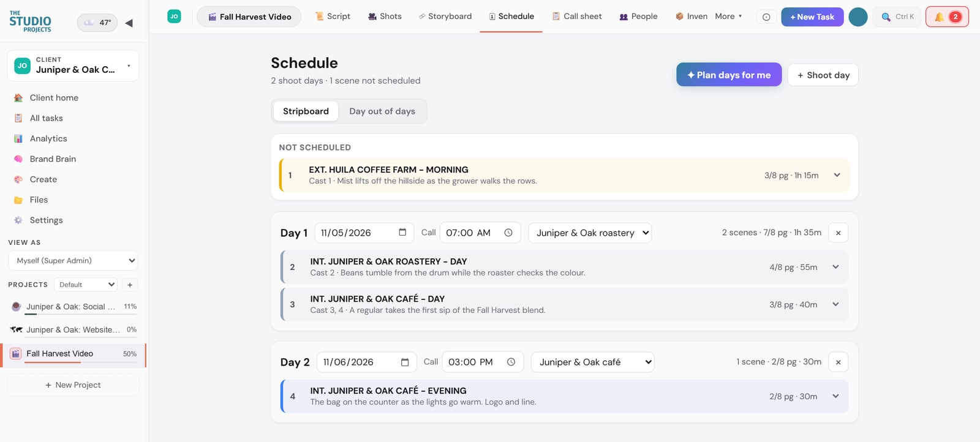This screenshot has height=442, width=980.
Task: Collapse the sidebar with the arrow icon
Action: [x=129, y=23]
